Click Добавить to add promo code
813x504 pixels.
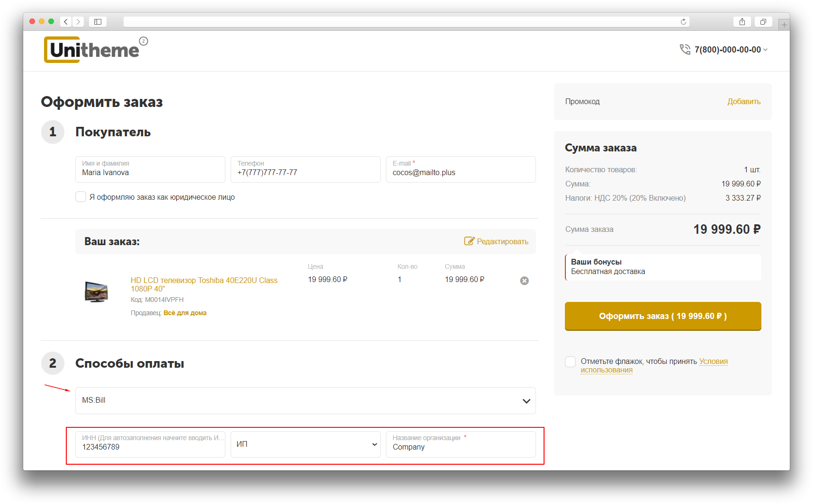[744, 101]
